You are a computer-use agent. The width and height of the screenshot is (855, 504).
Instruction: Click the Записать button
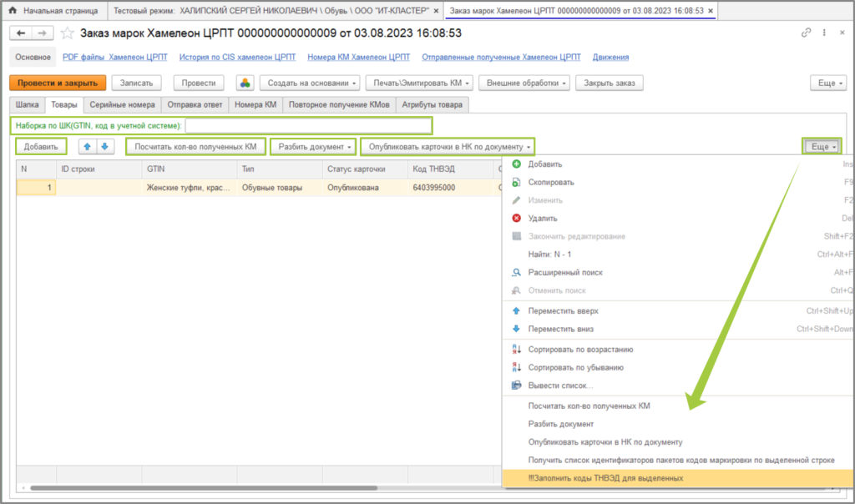(136, 83)
